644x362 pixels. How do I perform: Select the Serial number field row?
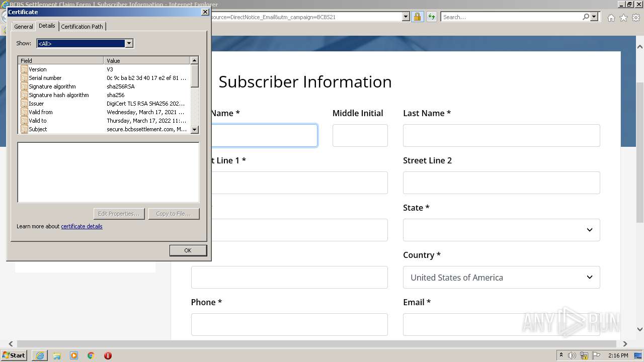tap(104, 78)
